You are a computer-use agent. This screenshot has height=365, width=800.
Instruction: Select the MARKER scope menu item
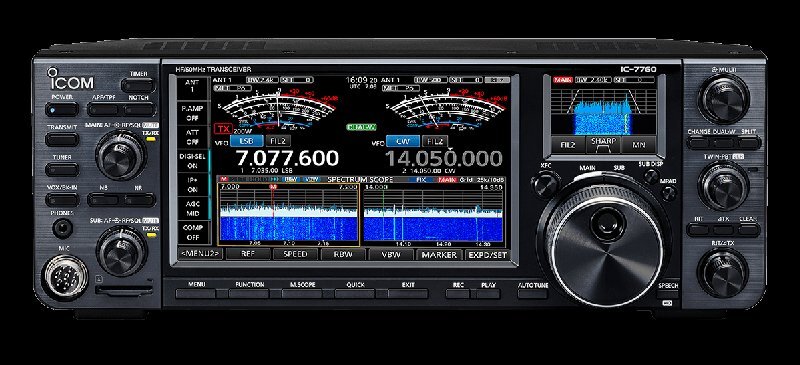[439, 254]
